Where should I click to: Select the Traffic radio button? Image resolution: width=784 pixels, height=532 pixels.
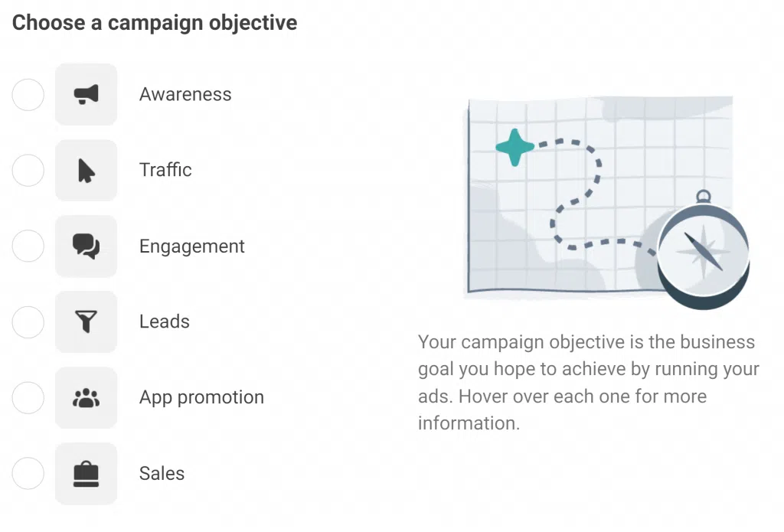click(x=28, y=171)
